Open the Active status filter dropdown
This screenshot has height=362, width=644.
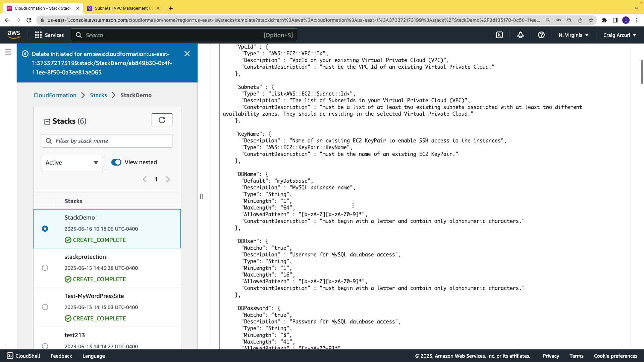pos(72,163)
